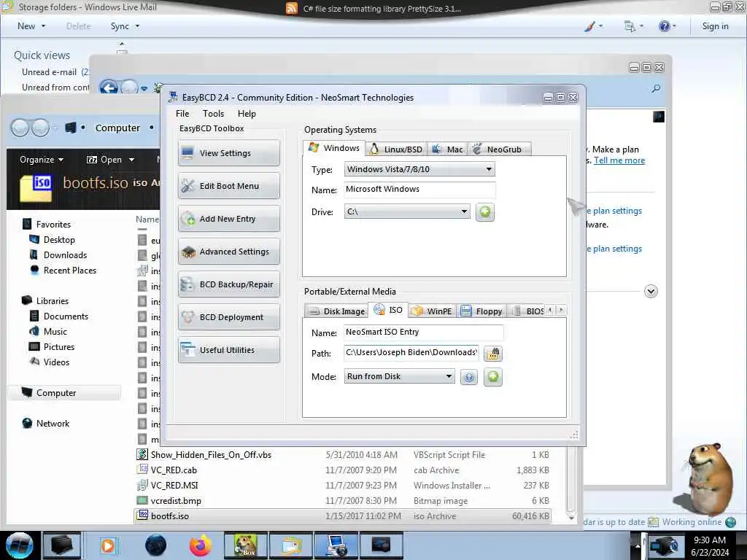
Task: Click the back arrow in the rear window
Action: tap(109, 87)
